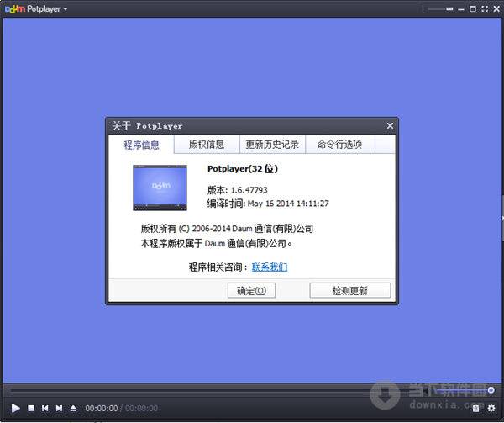Maximize the Potplayer window
Screen dimensions: 504x423
[473, 9]
